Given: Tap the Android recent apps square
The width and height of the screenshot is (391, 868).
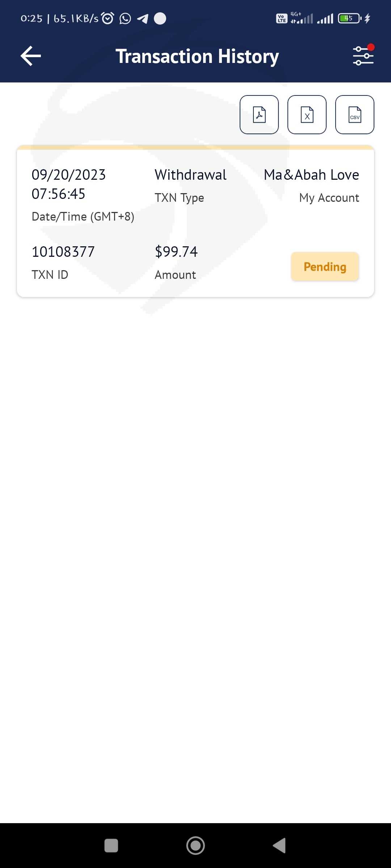Looking at the screenshot, I should pos(111,846).
